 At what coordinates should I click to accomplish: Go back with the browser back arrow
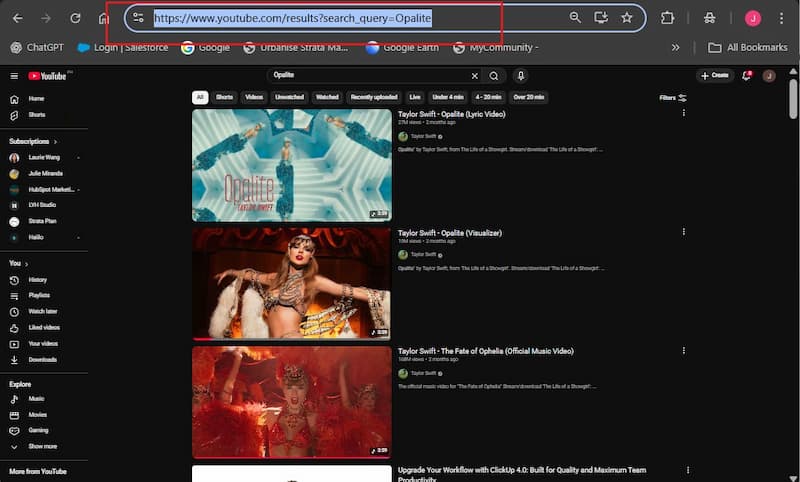17,18
